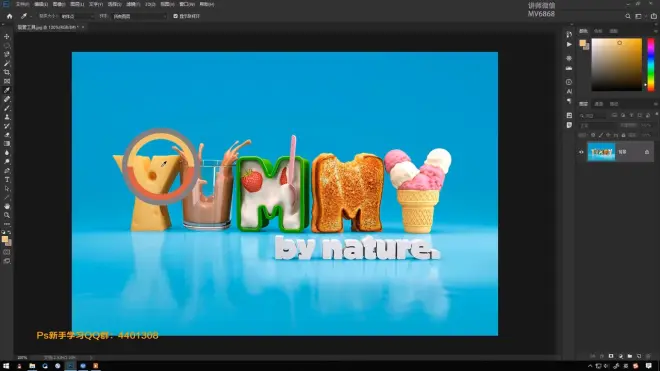Open the sample layers dropdown
Viewport: 660px width, 371px height.
(139, 16)
